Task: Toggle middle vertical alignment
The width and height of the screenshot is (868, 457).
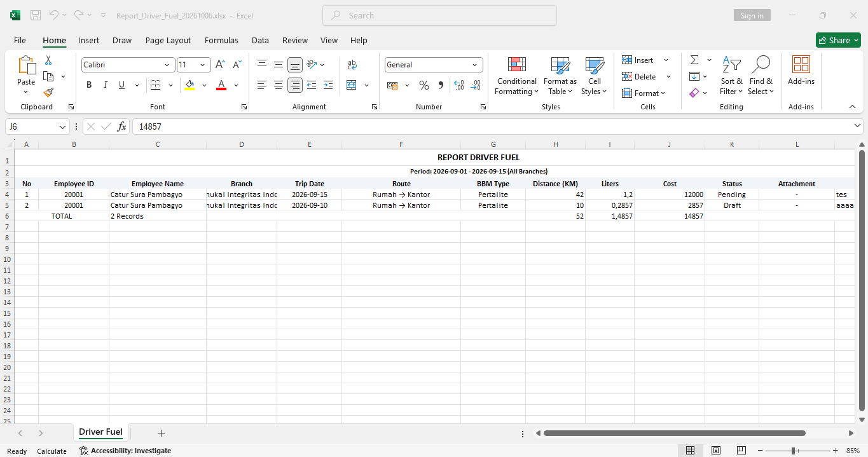Action: pyautogui.click(x=278, y=65)
